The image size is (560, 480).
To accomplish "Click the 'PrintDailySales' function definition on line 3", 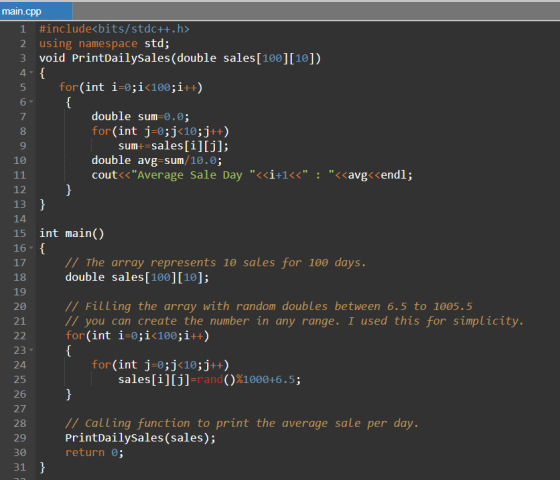I will (x=180, y=58).
